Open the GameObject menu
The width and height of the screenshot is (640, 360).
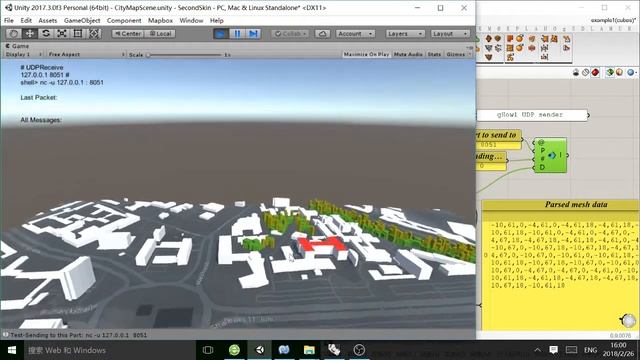click(82, 20)
